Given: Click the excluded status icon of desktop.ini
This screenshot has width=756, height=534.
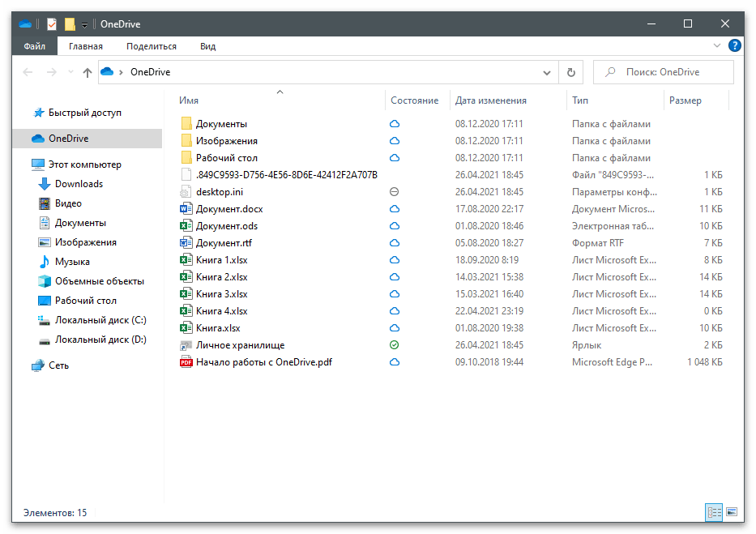Looking at the screenshot, I should tap(395, 192).
